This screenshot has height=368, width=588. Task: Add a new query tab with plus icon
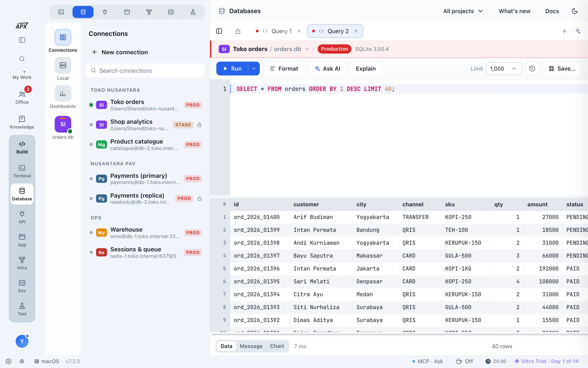coord(564,31)
